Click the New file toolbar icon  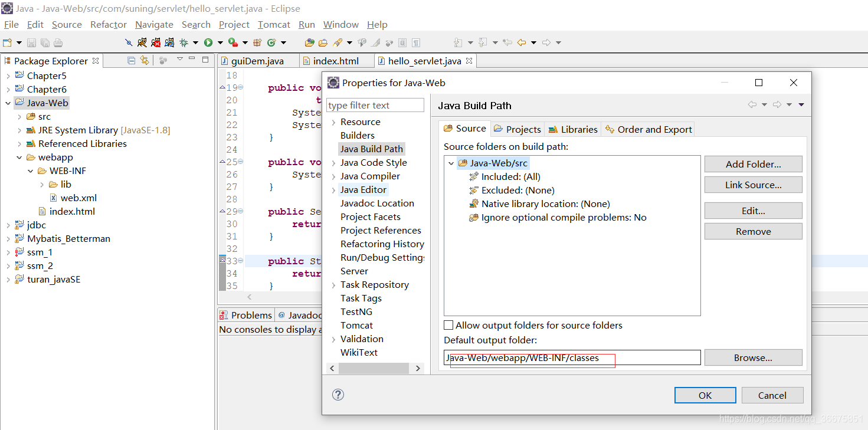point(7,42)
